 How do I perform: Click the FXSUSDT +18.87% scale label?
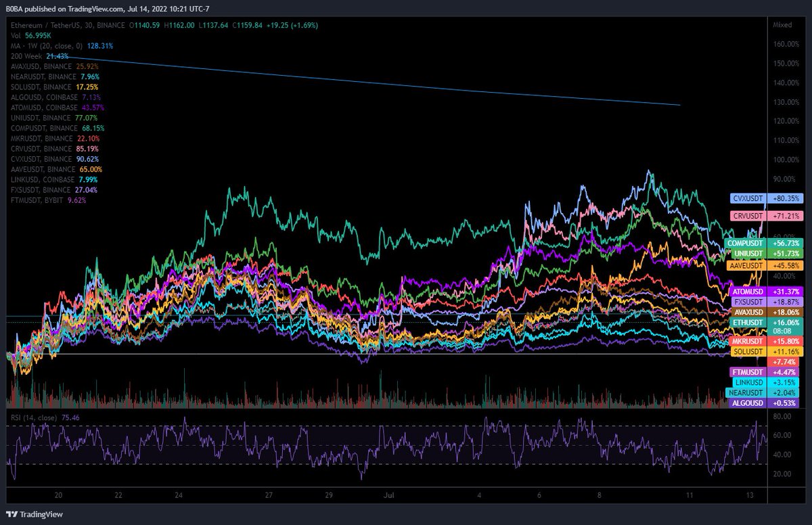[767, 302]
